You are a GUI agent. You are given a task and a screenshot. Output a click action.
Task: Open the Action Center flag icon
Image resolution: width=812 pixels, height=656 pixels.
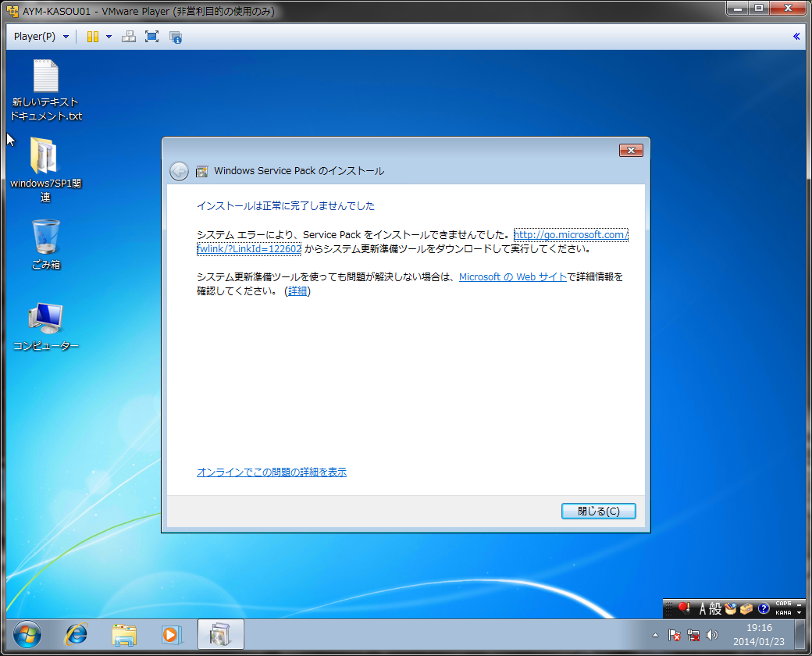coord(675,635)
